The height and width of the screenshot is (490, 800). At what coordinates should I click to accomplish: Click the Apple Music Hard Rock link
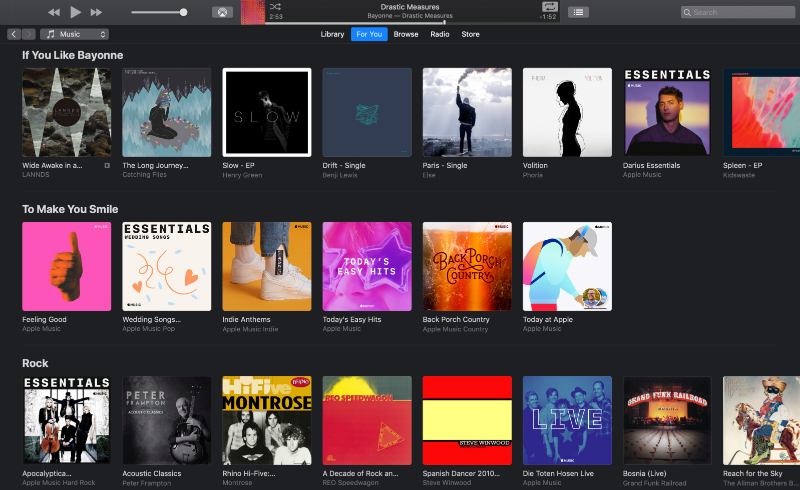(x=59, y=483)
